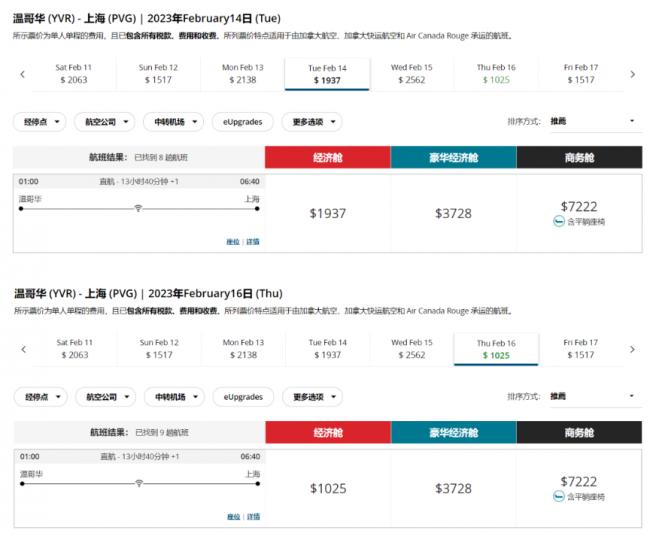Select Tue Feb 14 $1937 in Feb 16 section

coord(327,349)
